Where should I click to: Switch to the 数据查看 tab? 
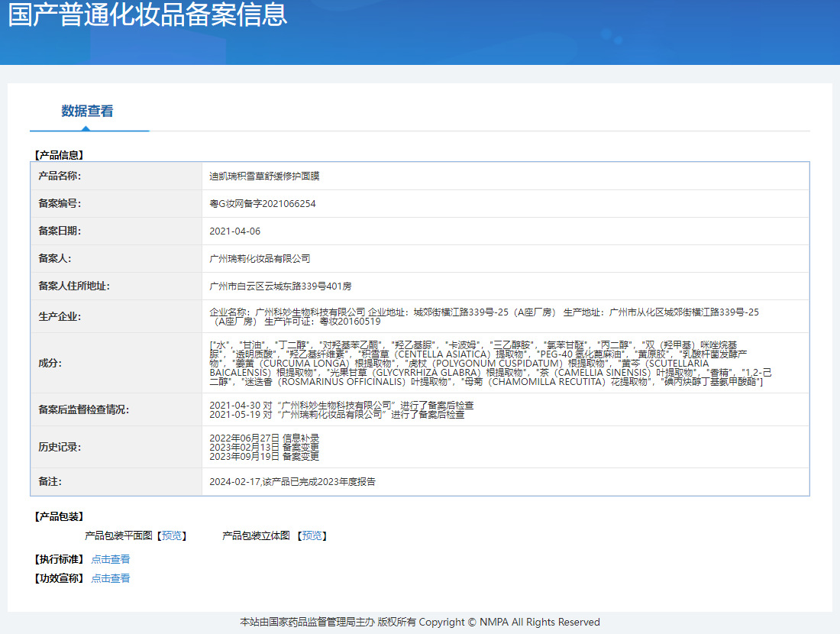87,112
